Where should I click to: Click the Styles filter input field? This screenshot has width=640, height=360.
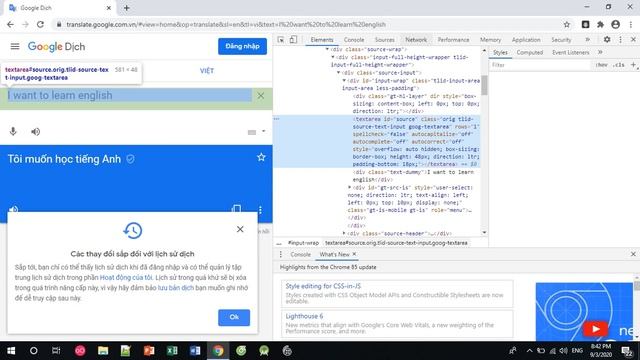[540, 65]
